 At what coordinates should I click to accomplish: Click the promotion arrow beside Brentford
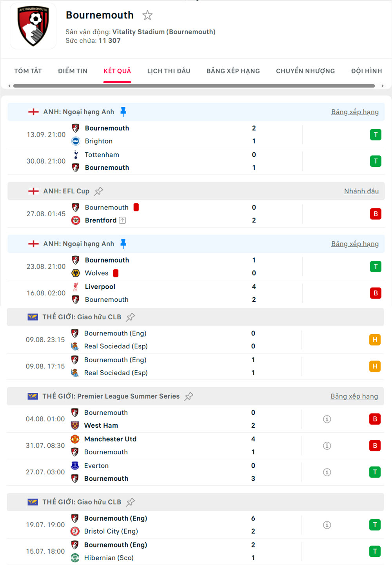(x=122, y=220)
